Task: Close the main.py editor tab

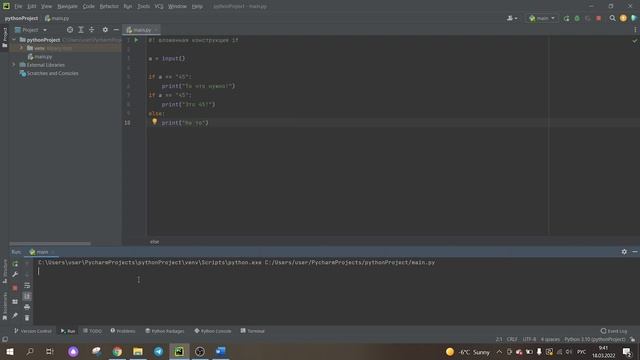Action: click(156, 30)
